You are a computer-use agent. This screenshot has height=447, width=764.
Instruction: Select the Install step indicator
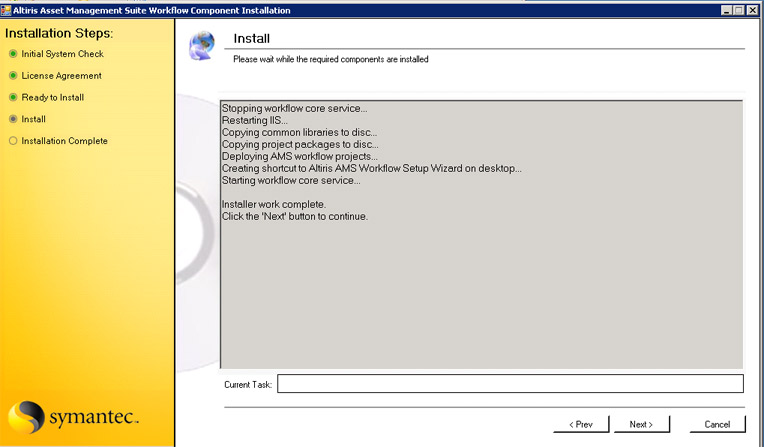click(13, 119)
